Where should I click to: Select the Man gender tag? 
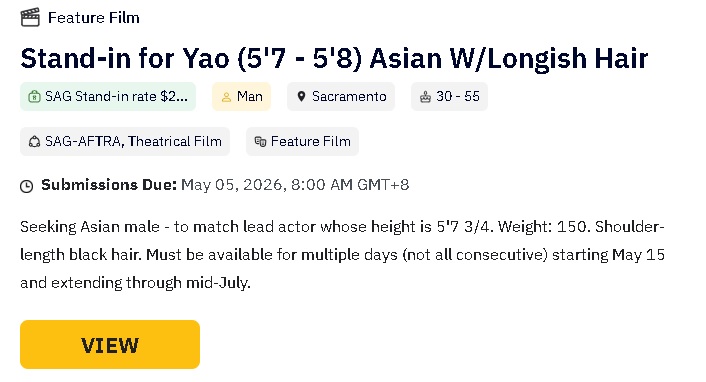[x=241, y=96]
